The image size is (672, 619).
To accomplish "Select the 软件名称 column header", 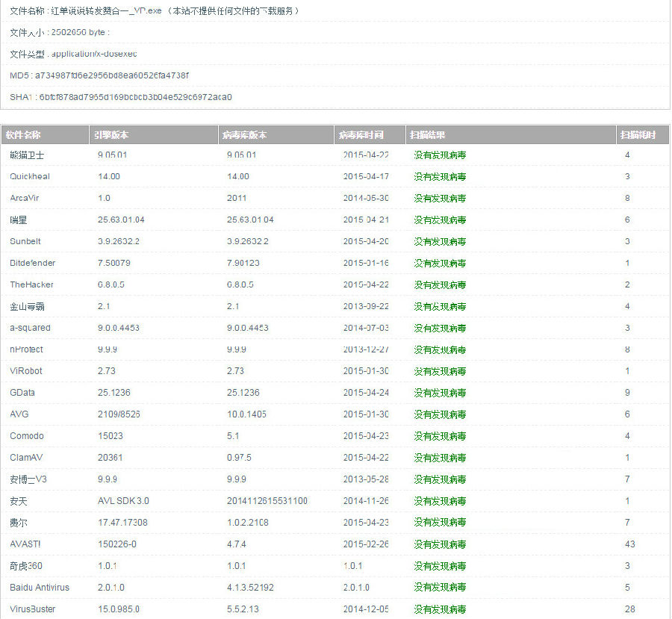I will (45, 135).
